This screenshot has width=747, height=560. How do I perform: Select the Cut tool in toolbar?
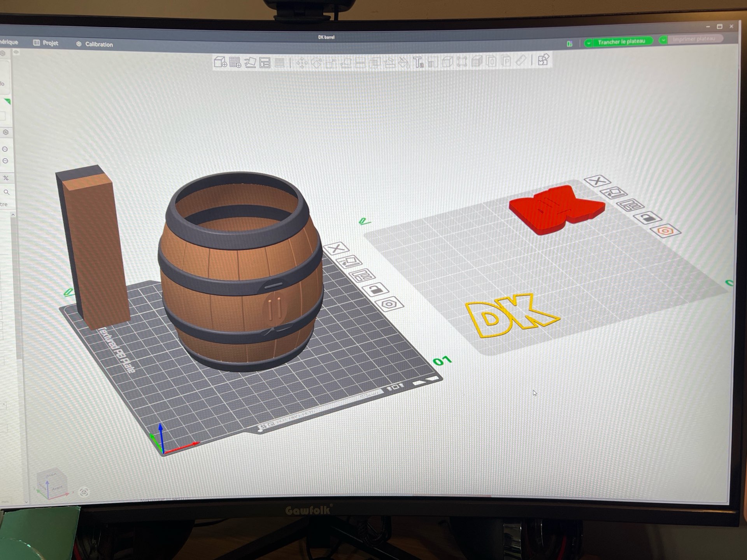pyautogui.click(x=360, y=62)
